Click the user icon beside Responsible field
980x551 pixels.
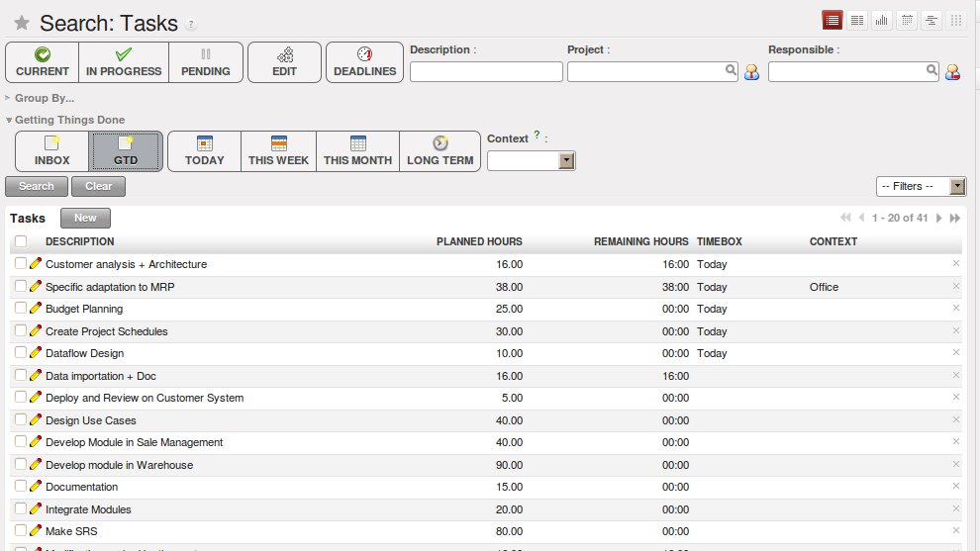click(x=952, y=72)
